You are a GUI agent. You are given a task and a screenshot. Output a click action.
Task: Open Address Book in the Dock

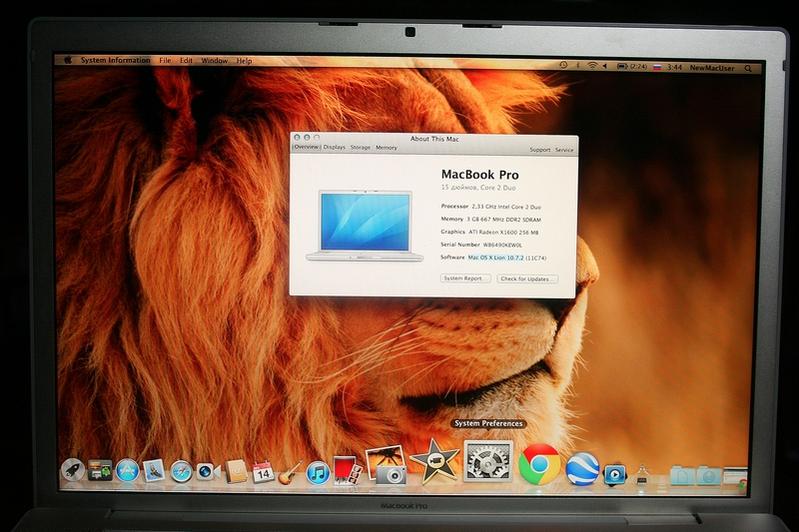click(236, 471)
